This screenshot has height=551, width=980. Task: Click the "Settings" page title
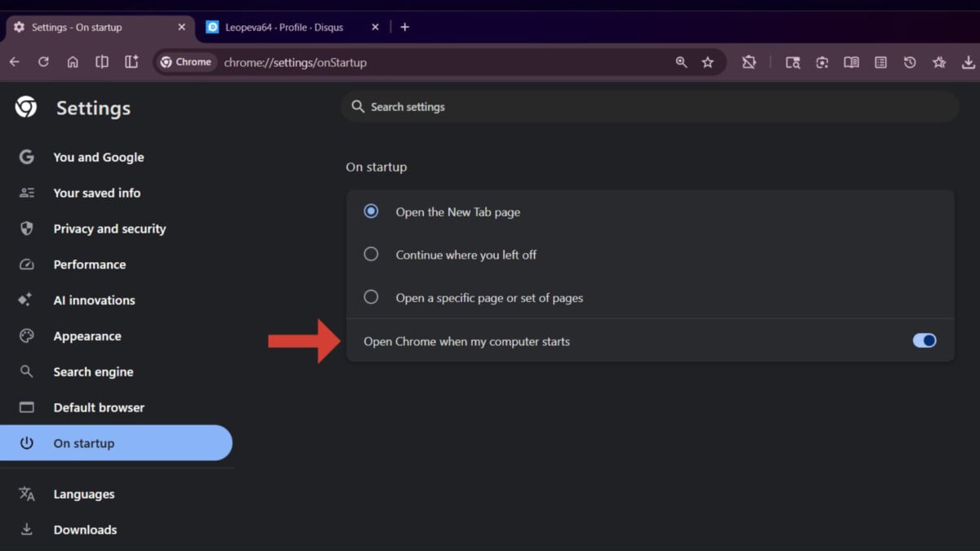pyautogui.click(x=93, y=108)
